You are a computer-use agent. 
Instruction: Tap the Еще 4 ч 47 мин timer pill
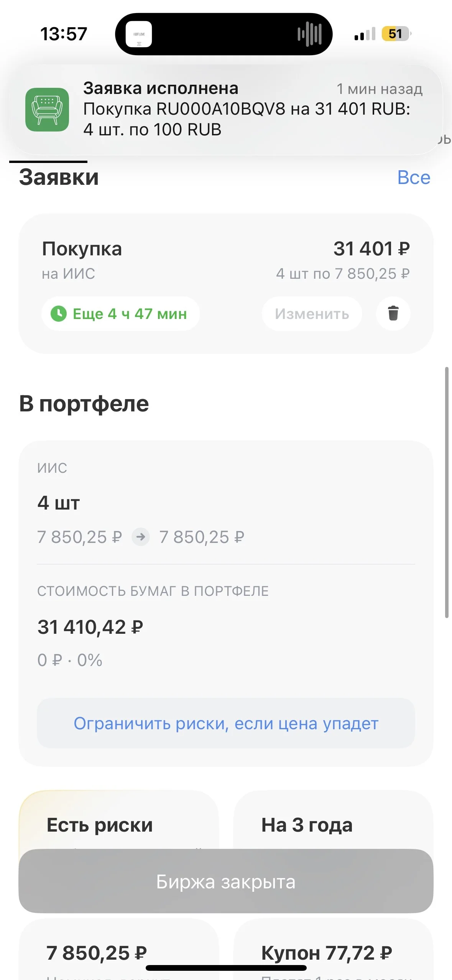(120, 314)
